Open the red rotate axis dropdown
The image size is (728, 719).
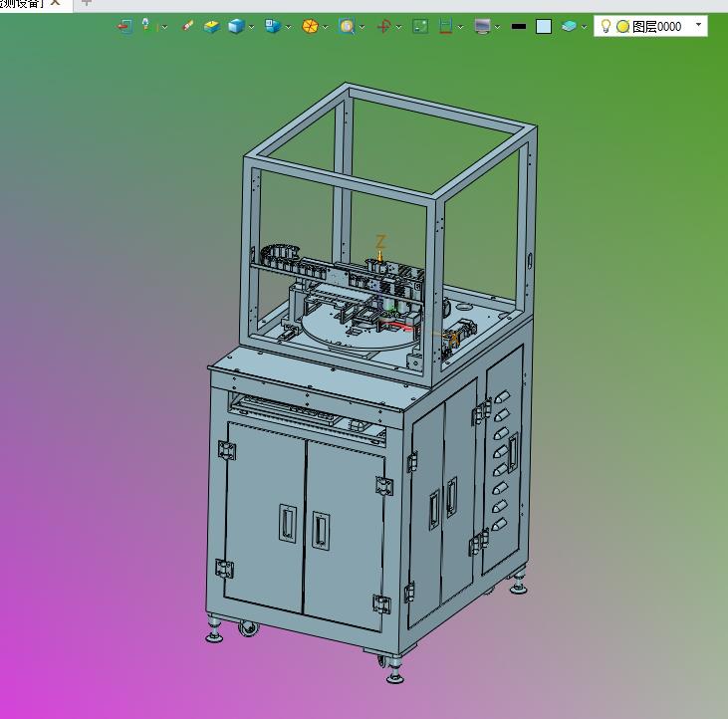[x=398, y=27]
